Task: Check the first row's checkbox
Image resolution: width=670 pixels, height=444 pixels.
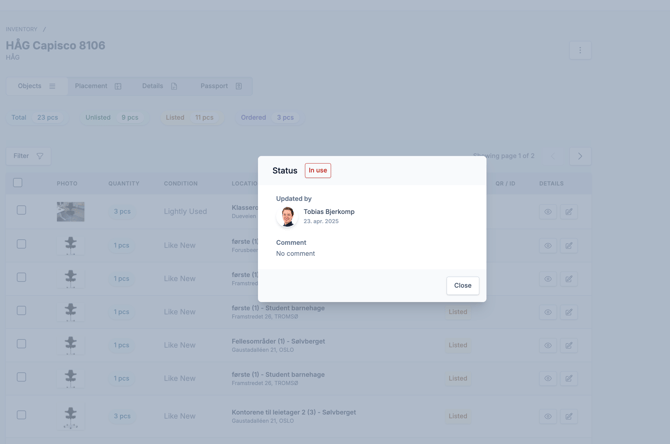Action: (21, 210)
